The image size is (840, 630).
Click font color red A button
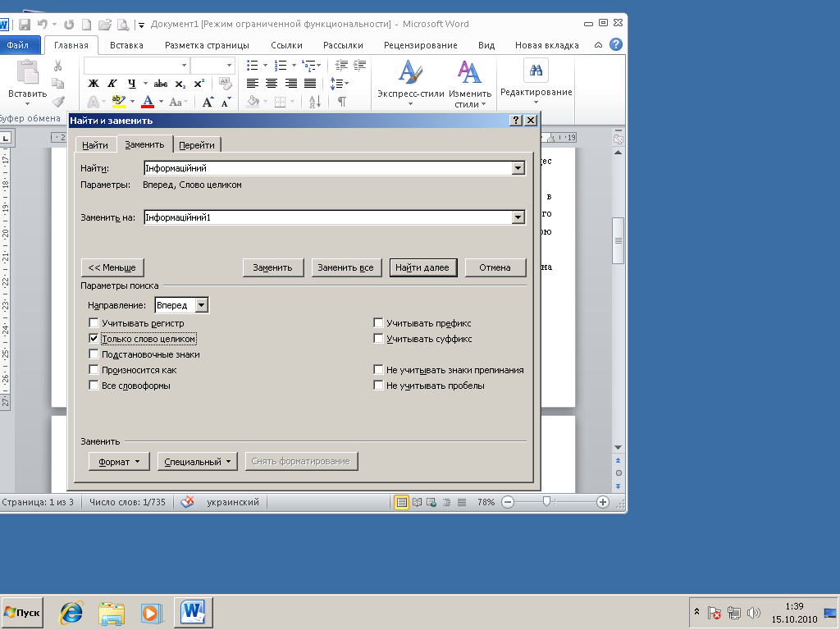click(x=148, y=101)
